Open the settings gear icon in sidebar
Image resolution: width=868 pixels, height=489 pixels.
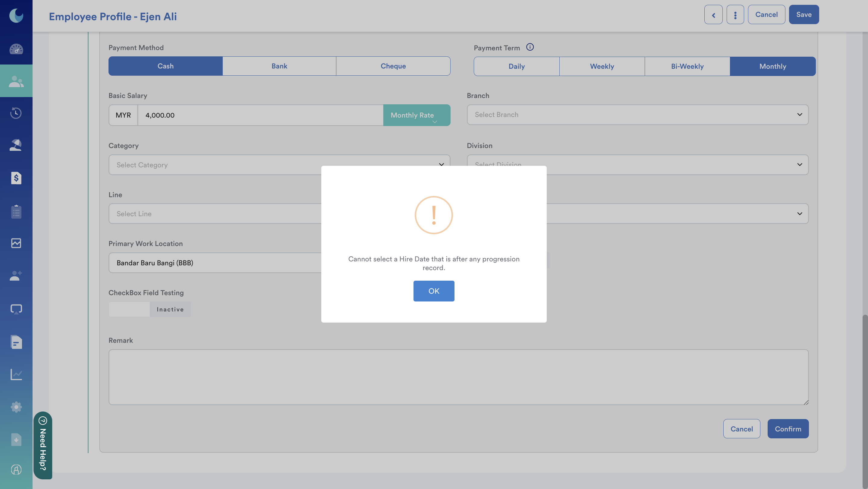16,407
